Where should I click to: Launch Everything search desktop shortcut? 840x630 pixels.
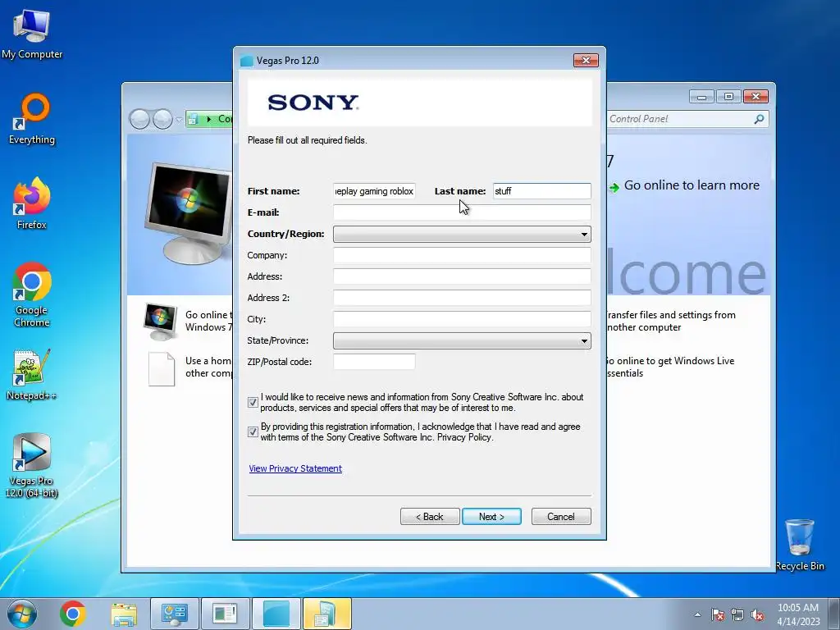[32, 119]
